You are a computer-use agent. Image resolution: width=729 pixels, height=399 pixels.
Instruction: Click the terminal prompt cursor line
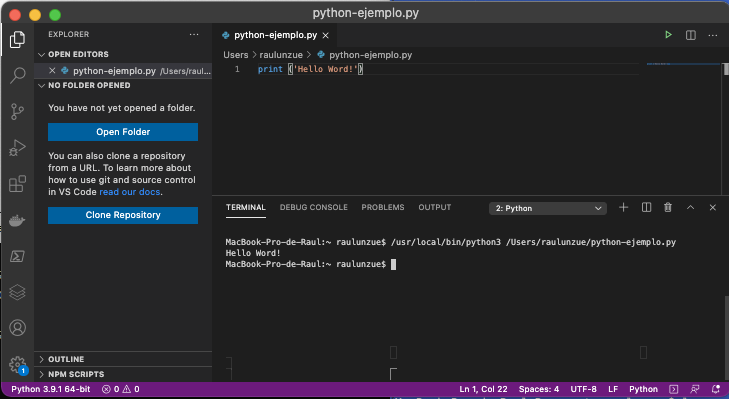pos(311,264)
